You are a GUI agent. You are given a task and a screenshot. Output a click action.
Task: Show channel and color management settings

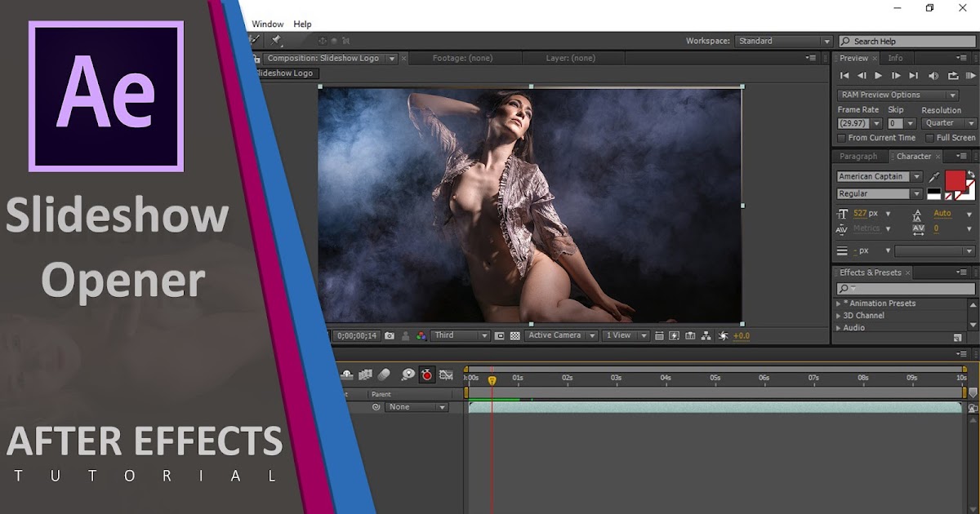[x=421, y=335]
